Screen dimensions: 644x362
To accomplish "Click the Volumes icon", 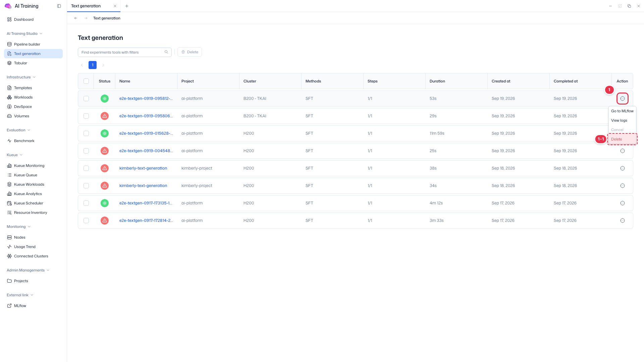I will 9,116.
